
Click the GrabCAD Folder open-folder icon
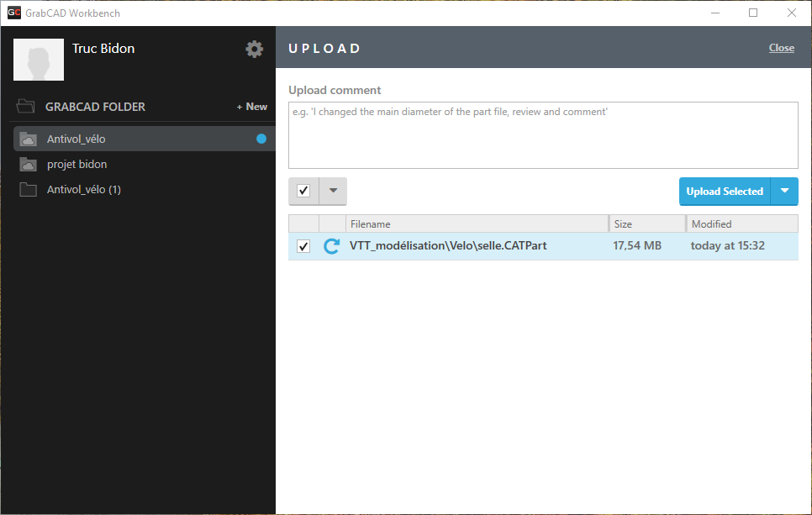tap(25, 106)
